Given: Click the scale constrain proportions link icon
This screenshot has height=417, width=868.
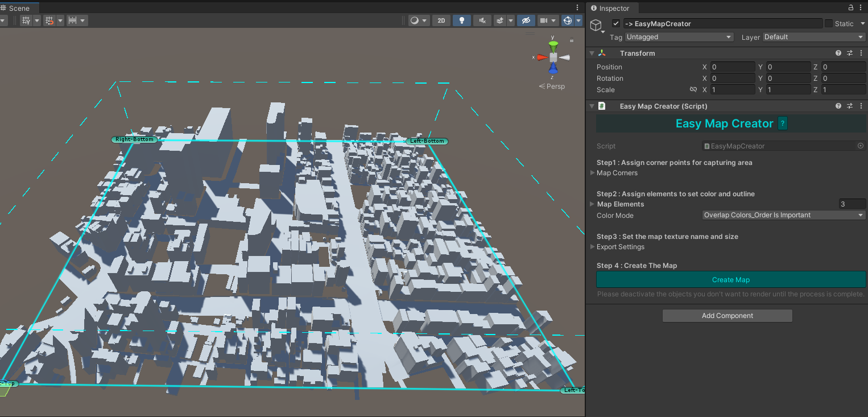Looking at the screenshot, I should 693,90.
